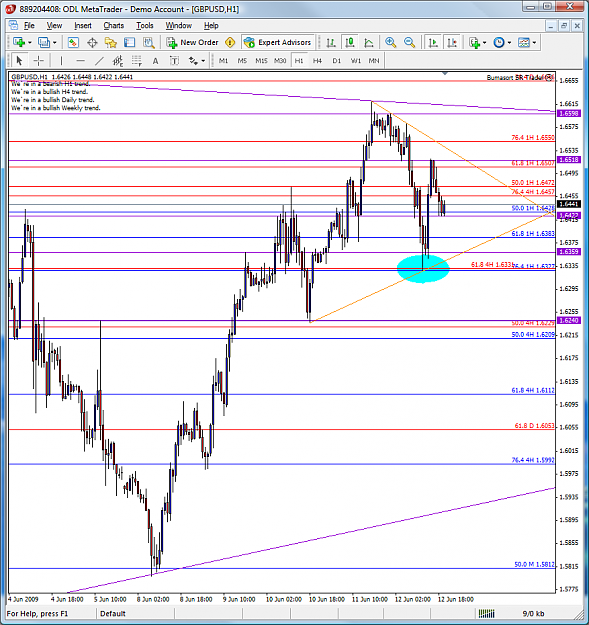Screen dimensions: 589x625
Task: Click the New Order button
Action: click(192, 42)
